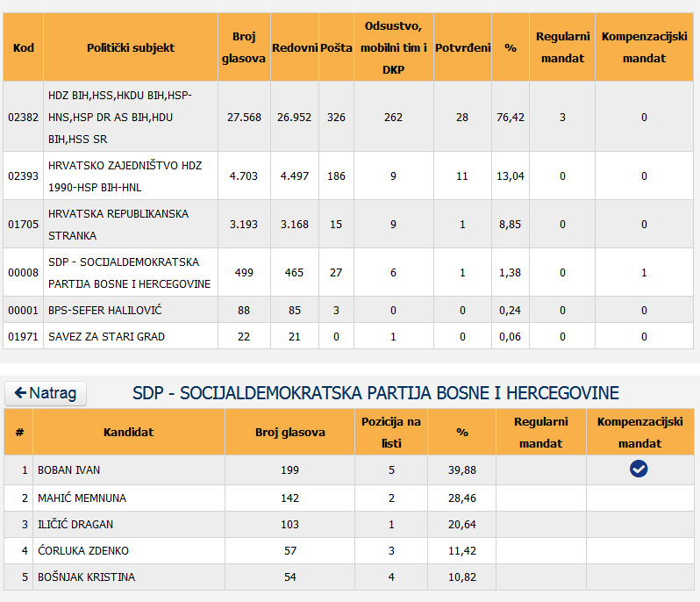Click the Kod column header
700x602 pixels.
pyautogui.click(x=24, y=47)
